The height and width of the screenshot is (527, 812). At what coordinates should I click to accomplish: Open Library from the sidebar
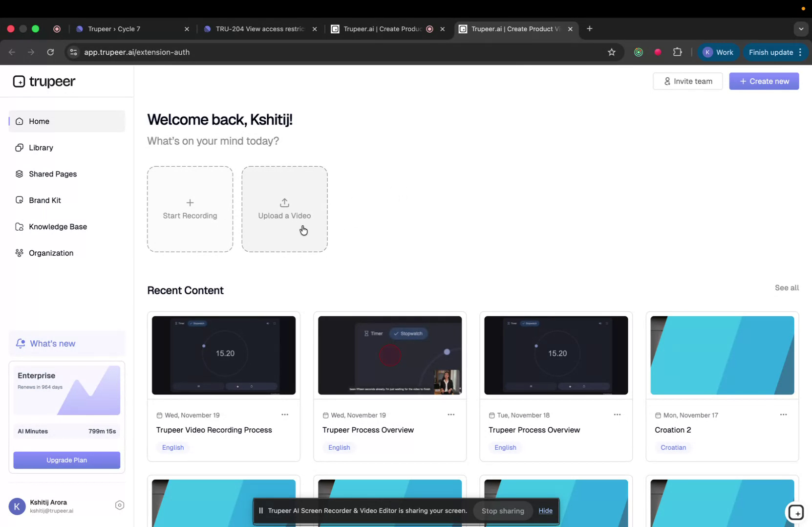(x=41, y=148)
